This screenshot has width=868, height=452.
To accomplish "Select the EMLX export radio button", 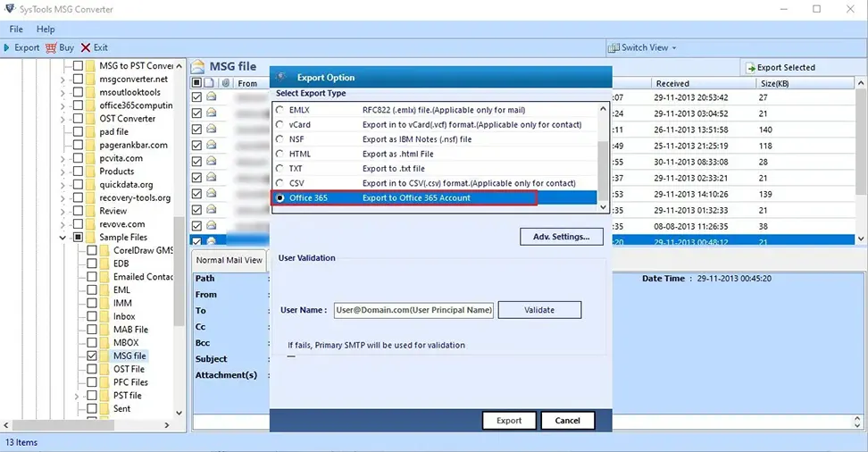I will (x=280, y=110).
